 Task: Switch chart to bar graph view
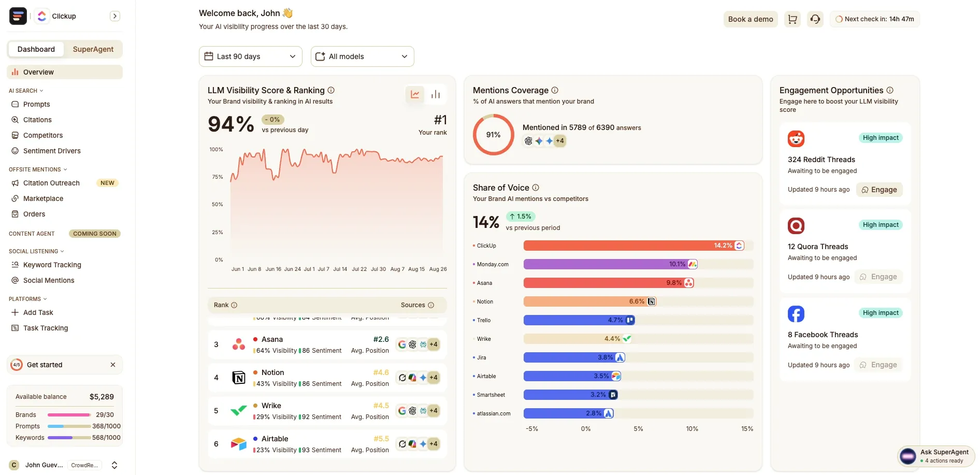[436, 94]
